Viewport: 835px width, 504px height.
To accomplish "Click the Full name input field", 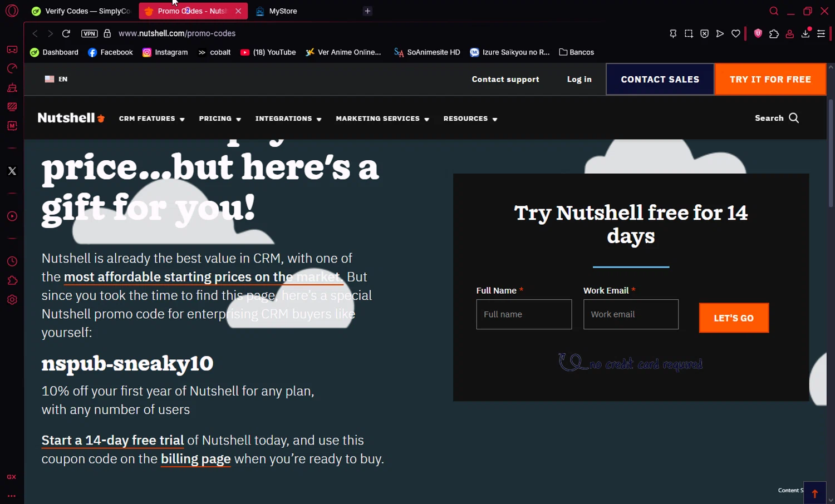I will point(524,314).
